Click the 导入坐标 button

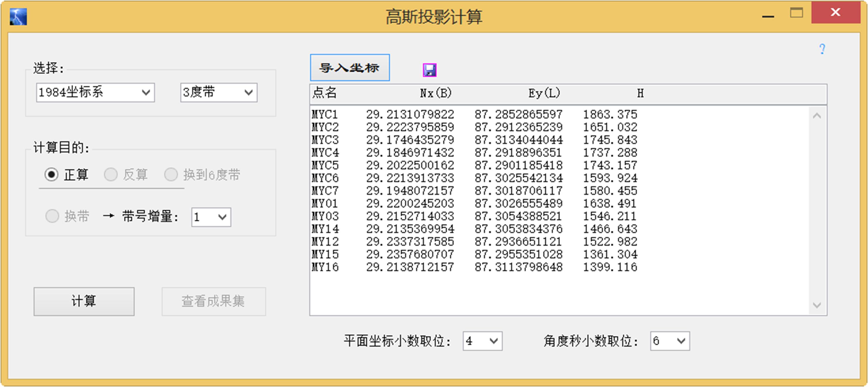[349, 68]
